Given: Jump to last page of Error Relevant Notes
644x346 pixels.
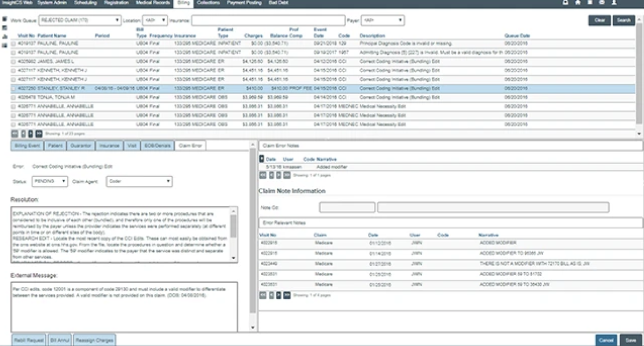Looking at the screenshot, I should point(287,295).
